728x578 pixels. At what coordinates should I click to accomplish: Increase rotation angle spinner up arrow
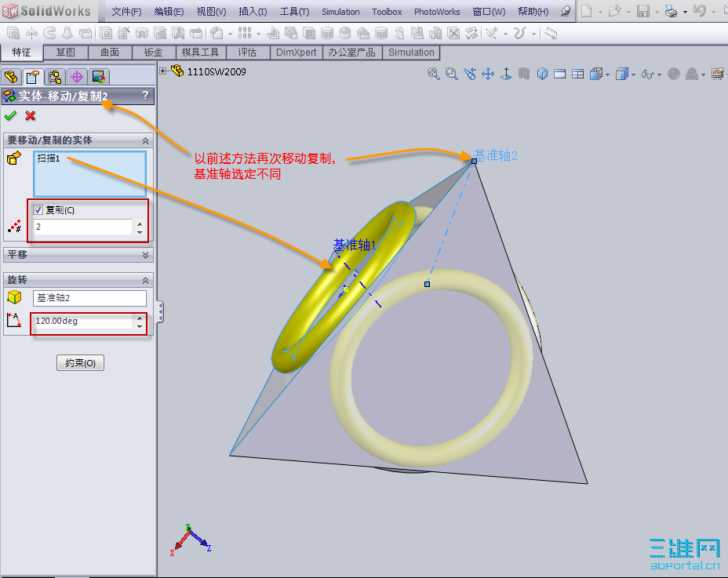(x=140, y=318)
